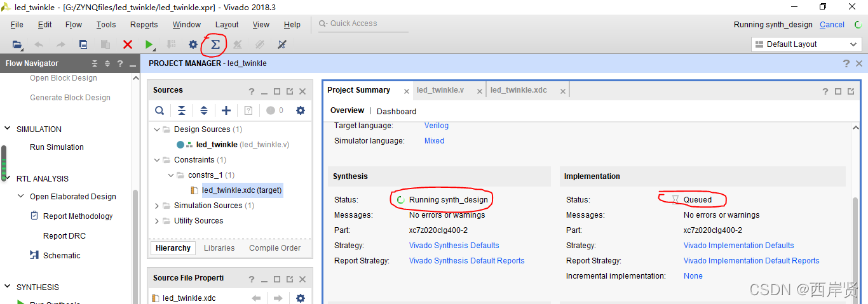Click the Copy icon in the main toolbar
This screenshot has width=868, height=304.
[x=83, y=44]
